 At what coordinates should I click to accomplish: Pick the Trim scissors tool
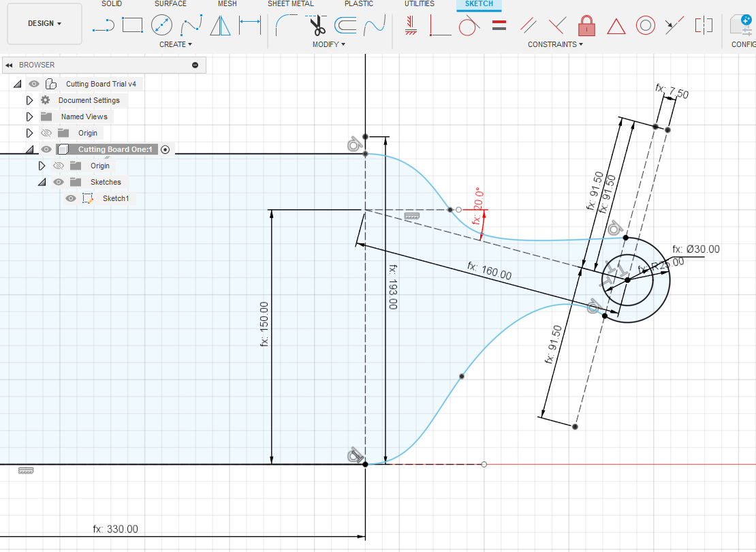tap(317, 26)
